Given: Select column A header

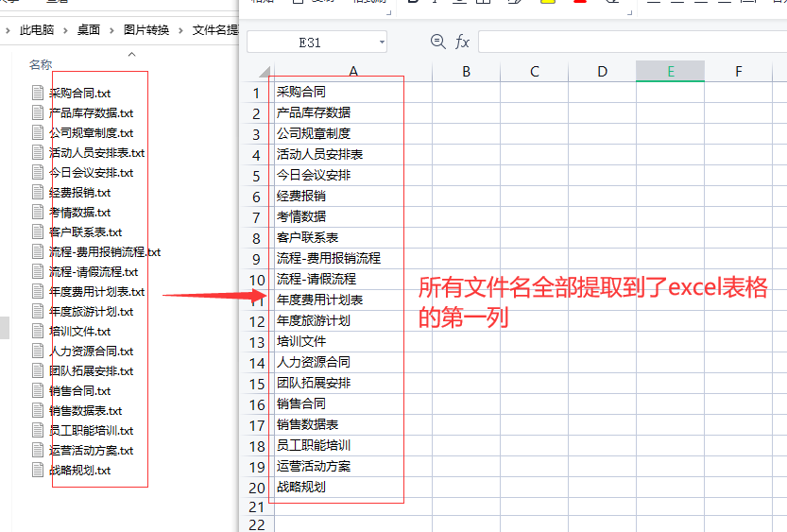Looking at the screenshot, I should click(353, 72).
